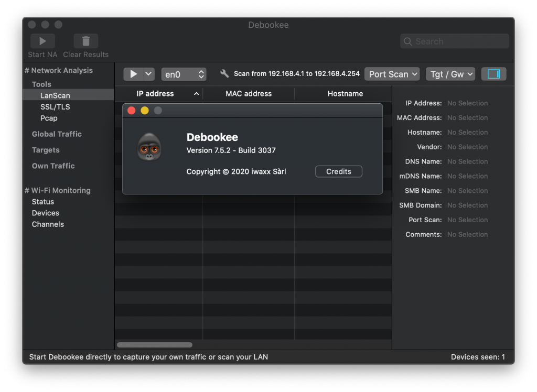Image resolution: width=537 pixels, height=392 pixels.
Task: Click the 'Vendor:' detail label
Action: [x=429, y=147]
